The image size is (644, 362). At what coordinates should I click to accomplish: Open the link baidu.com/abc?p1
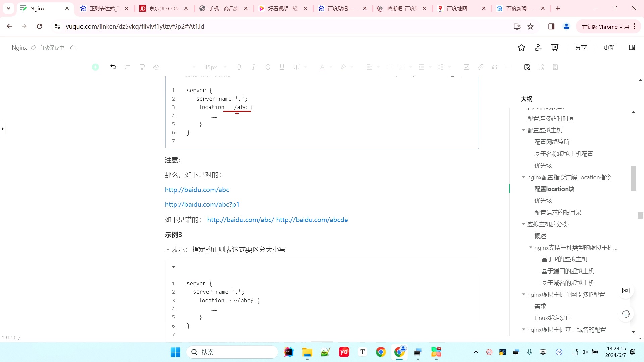click(x=202, y=204)
